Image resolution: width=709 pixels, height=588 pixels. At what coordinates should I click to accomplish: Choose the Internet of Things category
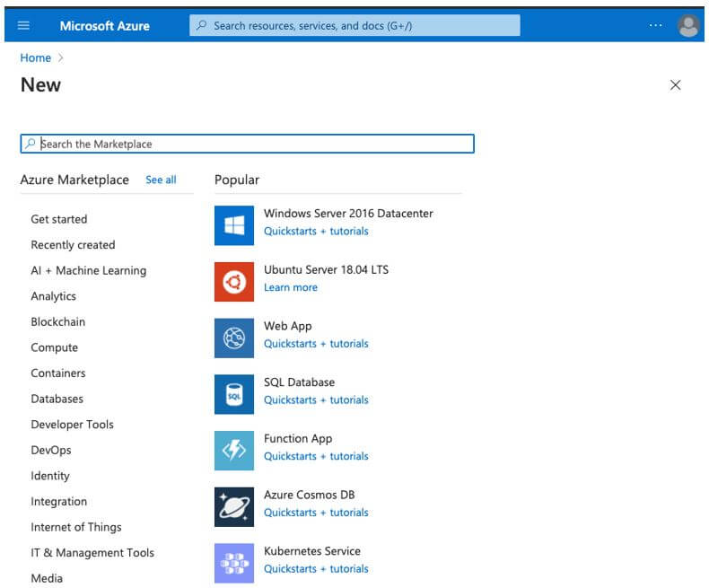coord(75,527)
